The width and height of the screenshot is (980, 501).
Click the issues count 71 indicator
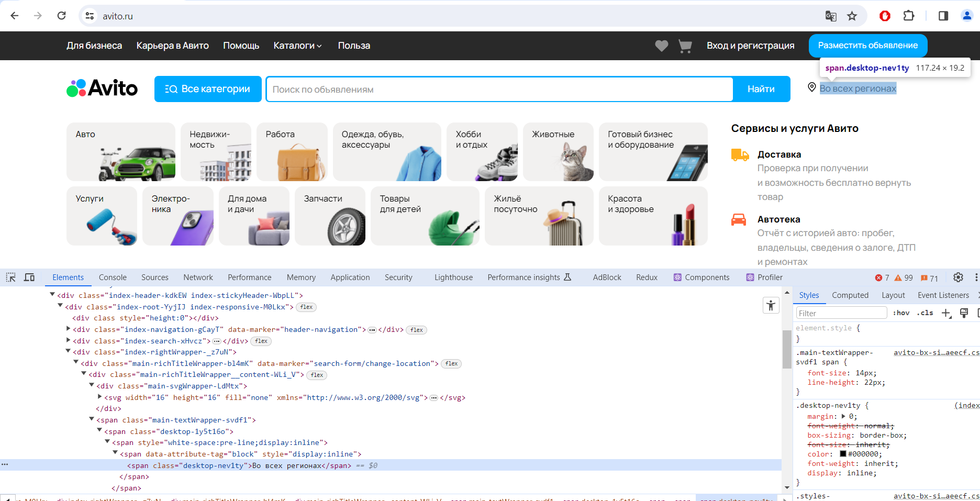coord(929,278)
